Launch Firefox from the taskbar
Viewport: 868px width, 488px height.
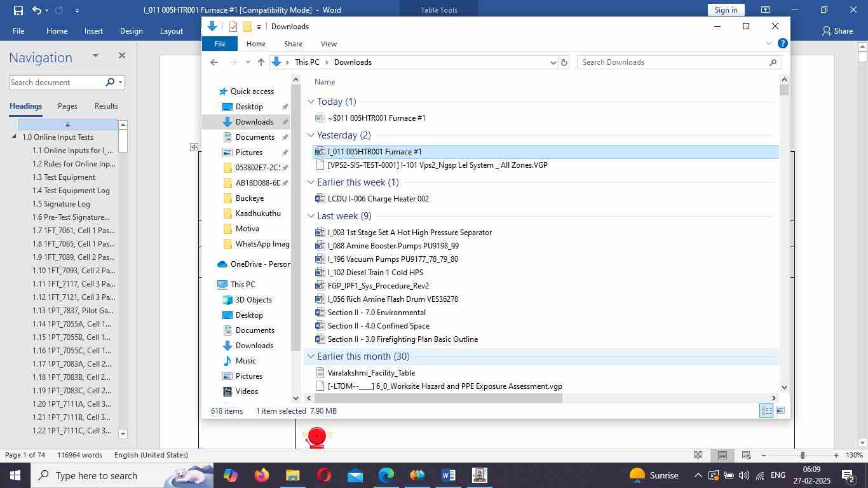261,475
